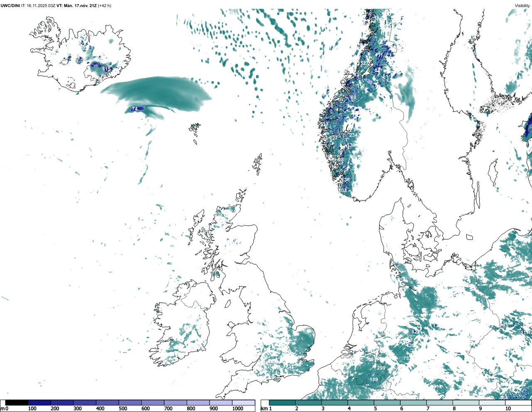
Task: Click the '100' tick label on meter scale
Action: [x=32, y=409]
